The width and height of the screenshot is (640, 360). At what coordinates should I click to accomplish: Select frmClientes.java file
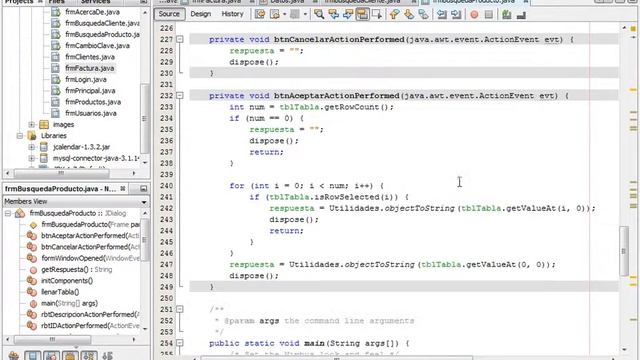point(90,57)
